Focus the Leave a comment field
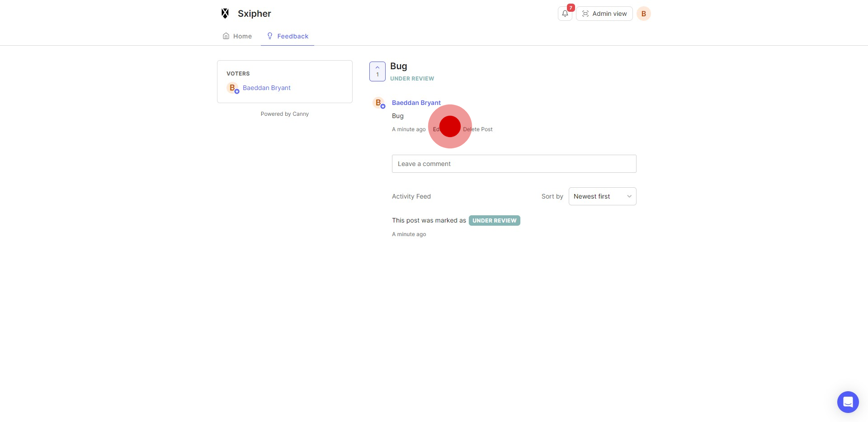 click(x=514, y=164)
